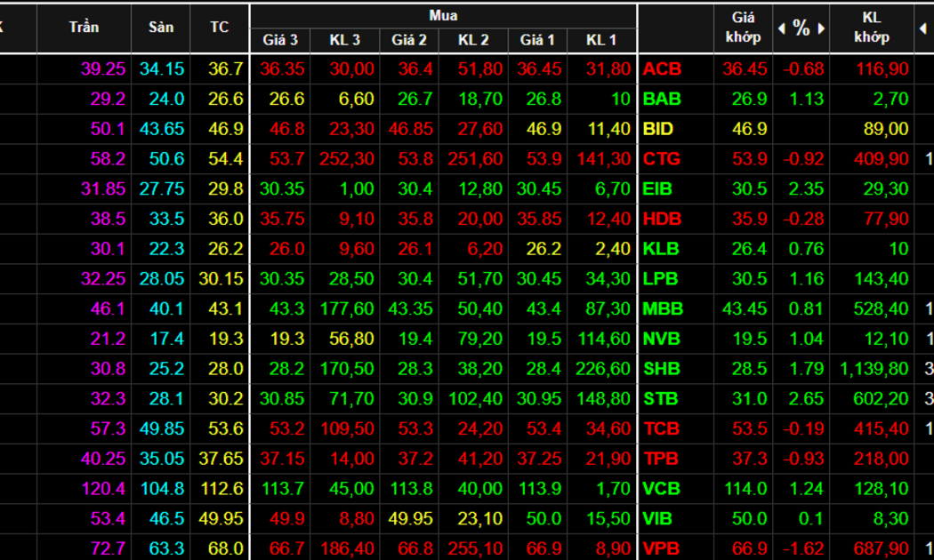
Task: Click MBB matched price 43.45
Action: click(x=745, y=308)
